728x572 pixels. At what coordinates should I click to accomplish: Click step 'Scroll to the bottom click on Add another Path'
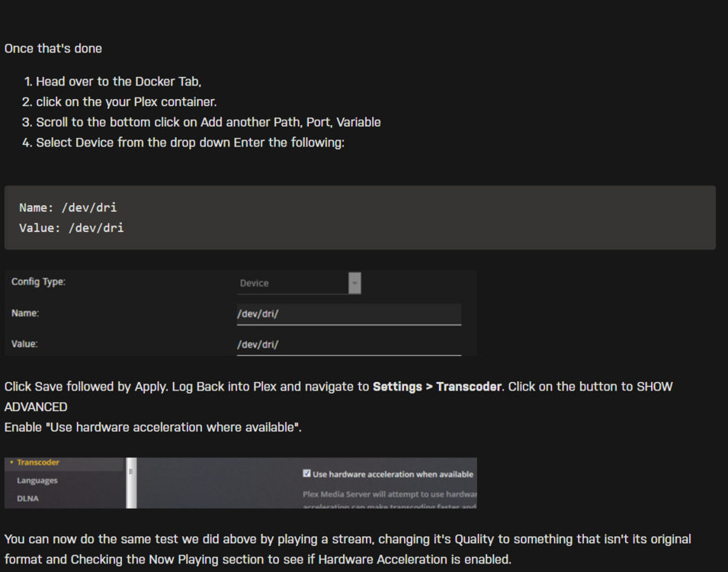208,122
